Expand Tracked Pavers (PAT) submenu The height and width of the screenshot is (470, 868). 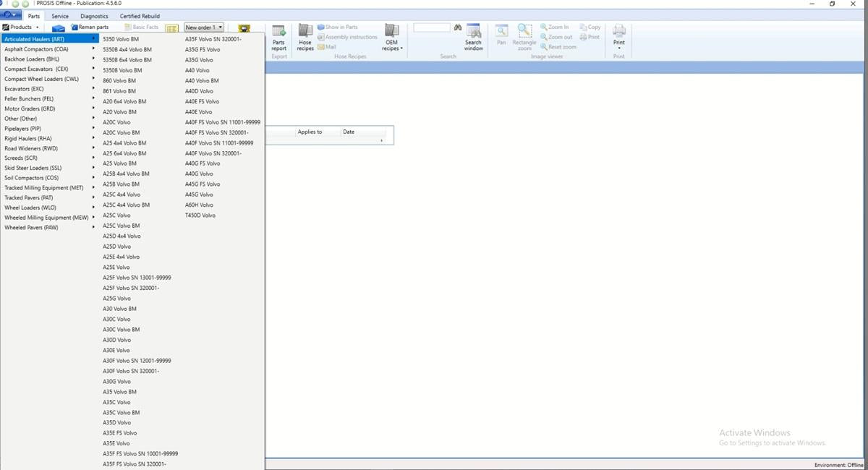pos(49,197)
